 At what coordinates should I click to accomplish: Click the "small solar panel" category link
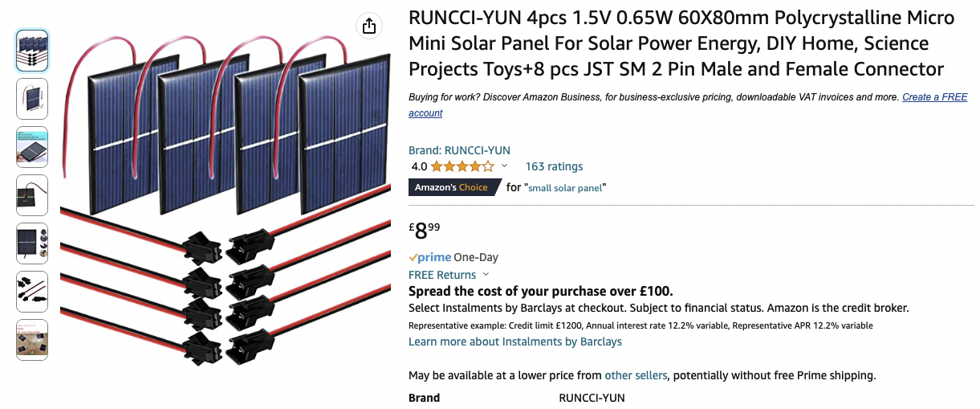click(566, 187)
